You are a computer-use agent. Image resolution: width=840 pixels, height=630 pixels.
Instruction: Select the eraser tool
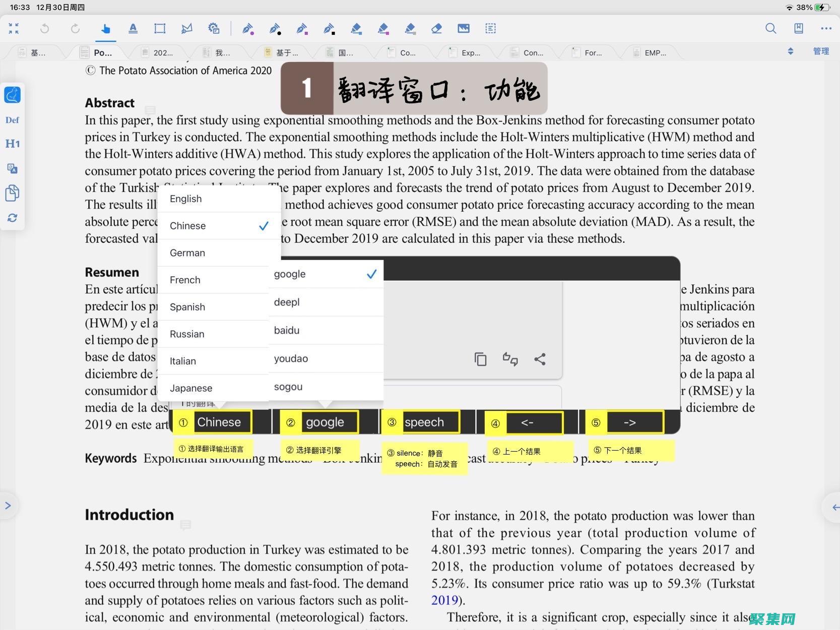[x=436, y=29]
